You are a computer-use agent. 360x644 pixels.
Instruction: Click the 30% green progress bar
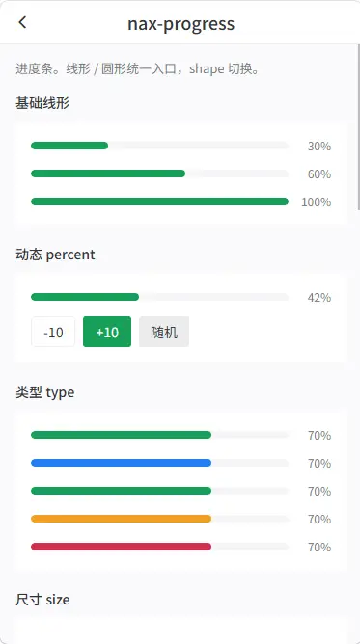point(160,146)
